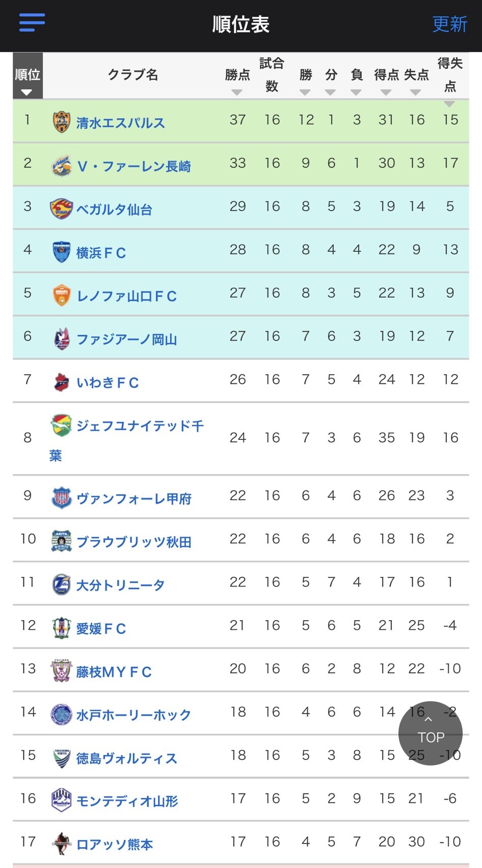Click the 横浜FC club crest
Screen dimensions: 482x868
(62, 252)
